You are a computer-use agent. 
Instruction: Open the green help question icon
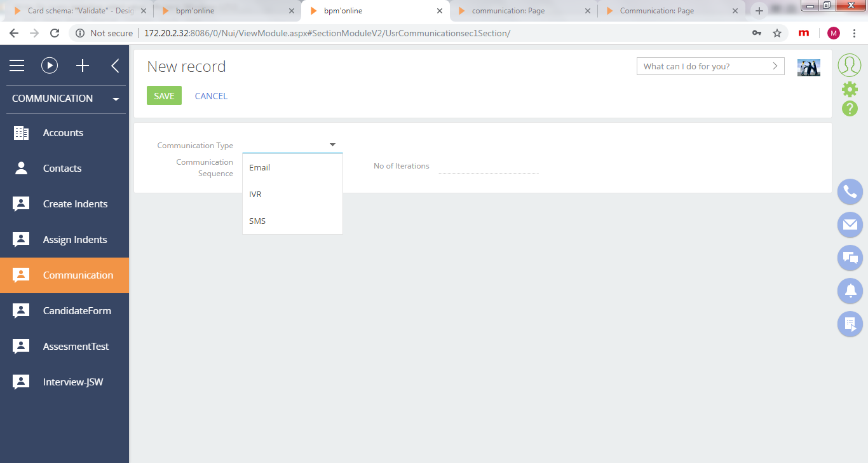point(850,109)
